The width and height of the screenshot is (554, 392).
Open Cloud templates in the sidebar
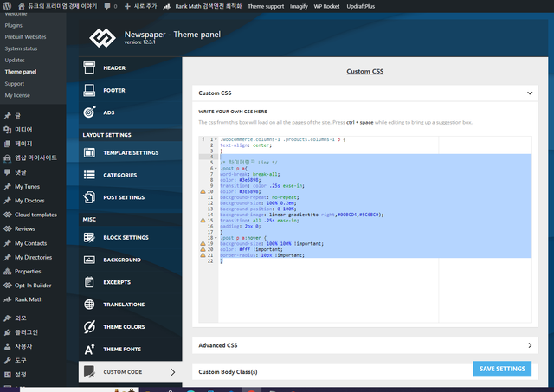[35, 215]
